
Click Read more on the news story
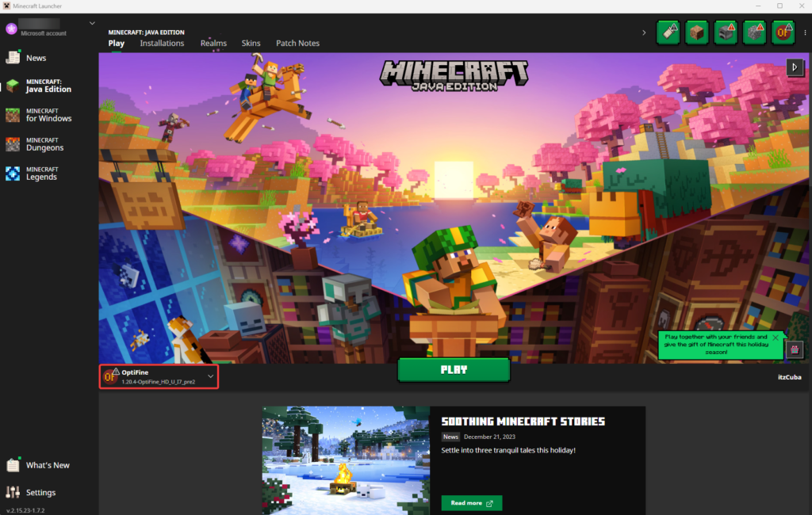tap(471, 503)
